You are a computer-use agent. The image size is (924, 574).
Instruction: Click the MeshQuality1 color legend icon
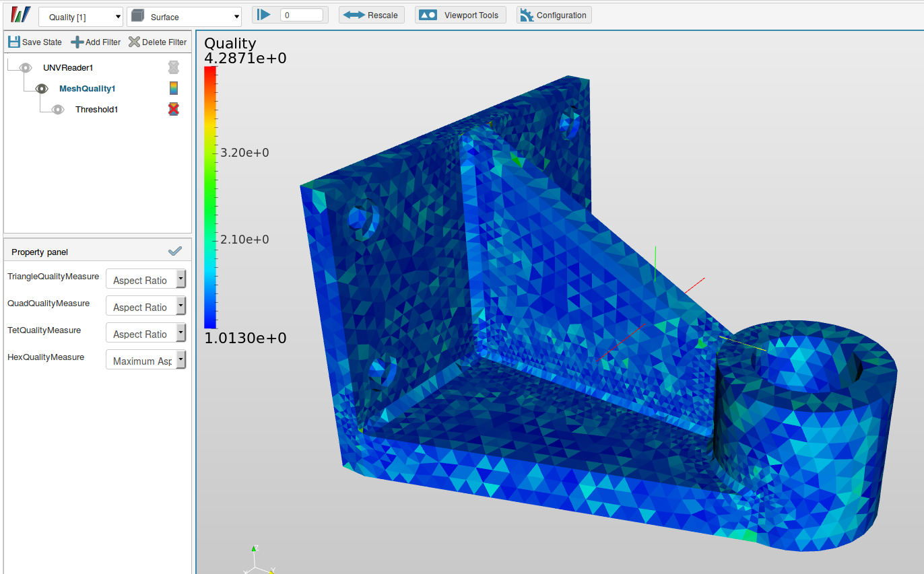(x=174, y=88)
